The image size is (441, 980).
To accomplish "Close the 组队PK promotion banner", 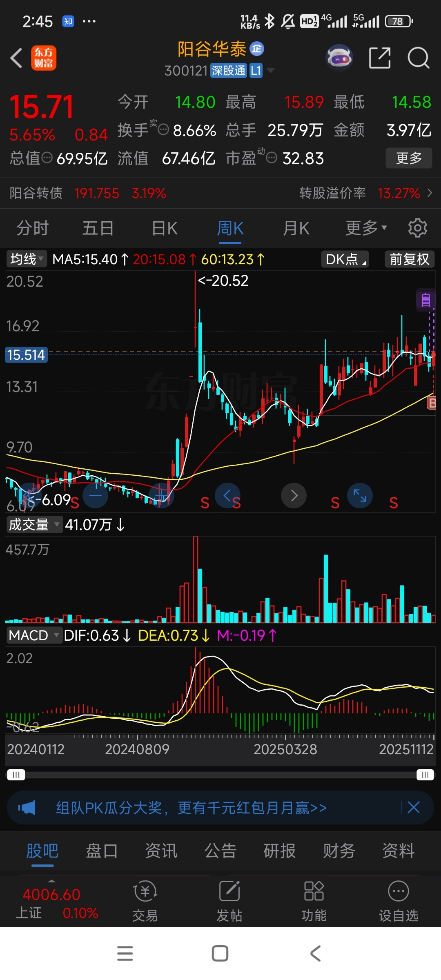I will [x=414, y=807].
